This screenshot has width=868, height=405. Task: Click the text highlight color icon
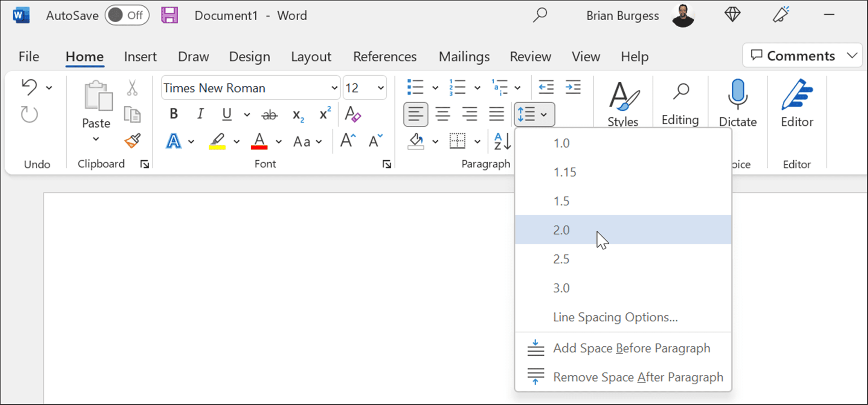[x=217, y=141]
